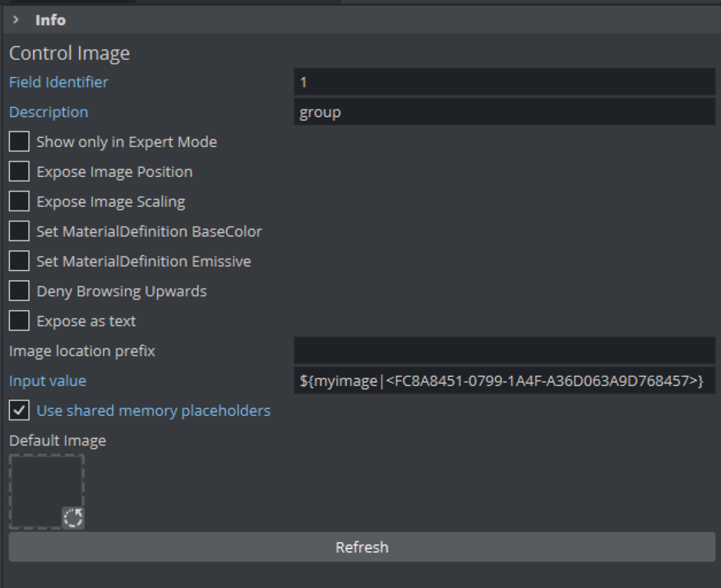
Task: Toggle the Expose Image Scaling checkbox
Action: (x=19, y=201)
